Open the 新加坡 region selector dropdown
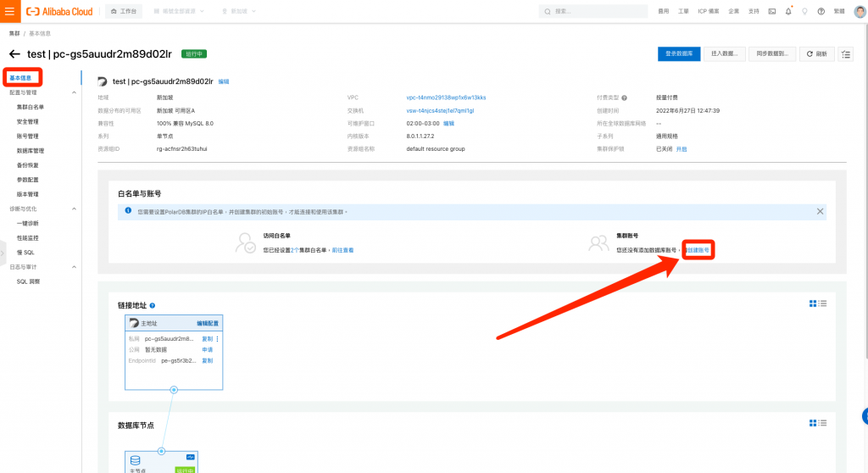This screenshot has height=473, width=868. click(238, 11)
